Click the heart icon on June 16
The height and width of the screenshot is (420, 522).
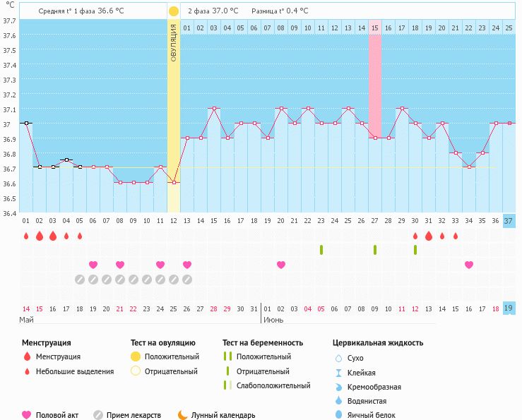(469, 265)
